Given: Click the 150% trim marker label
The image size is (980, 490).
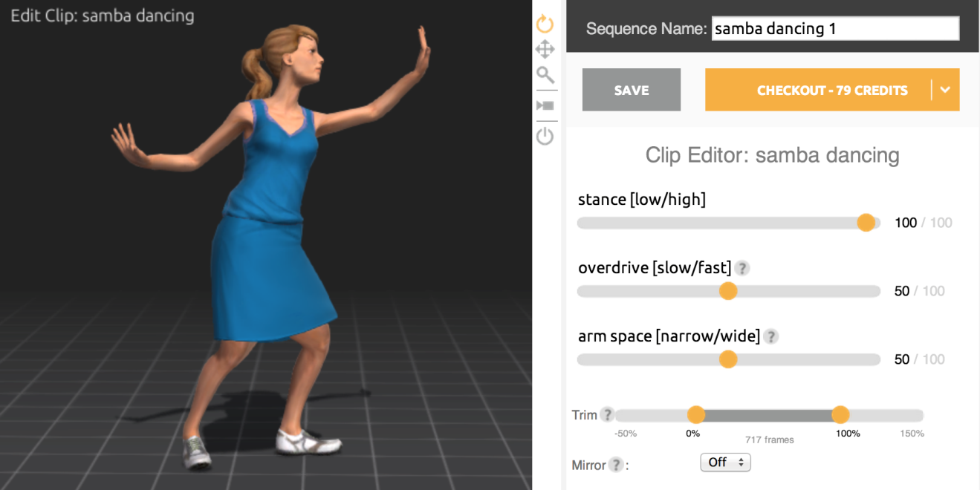Looking at the screenshot, I should coord(912,434).
